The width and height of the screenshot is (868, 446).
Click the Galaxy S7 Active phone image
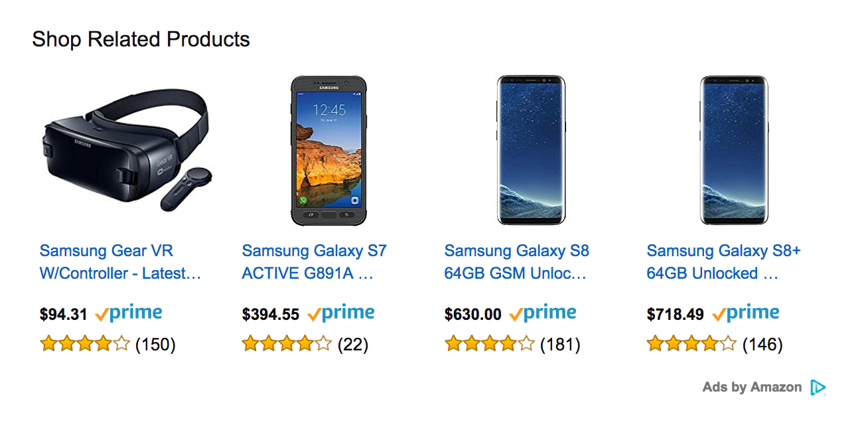pos(328,151)
